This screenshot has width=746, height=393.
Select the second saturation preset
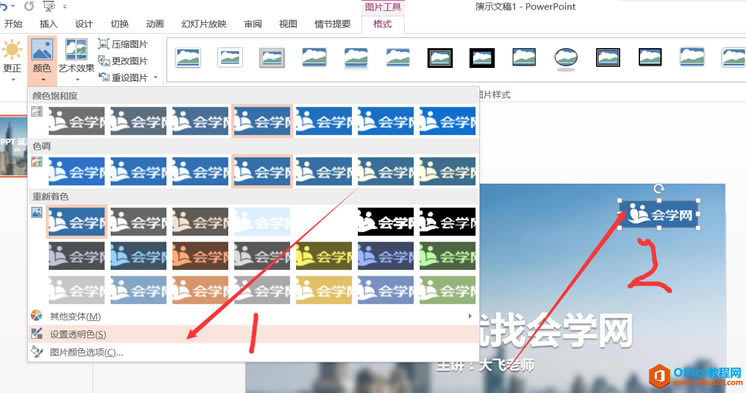point(138,121)
